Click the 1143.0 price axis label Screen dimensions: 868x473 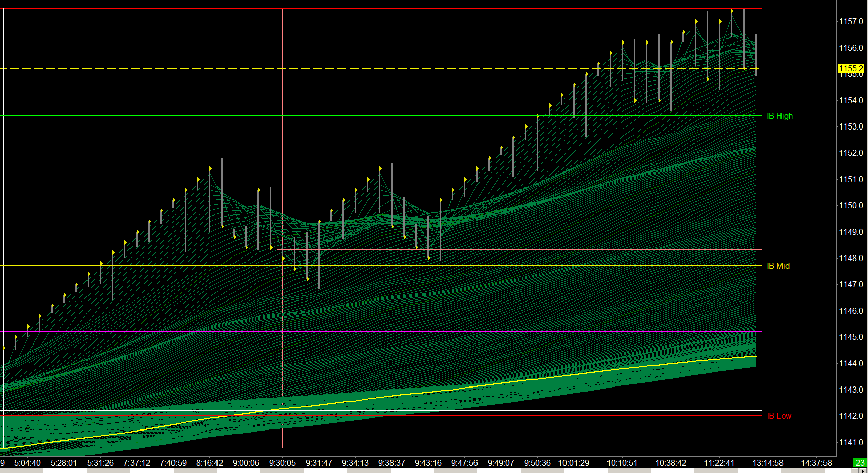click(x=851, y=390)
